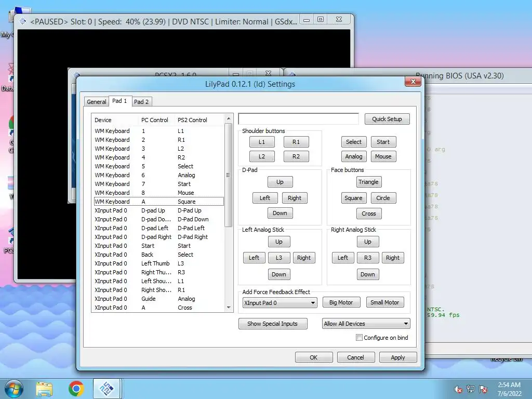Image resolution: width=532 pixels, height=399 pixels.
Task: Close the LilyPad Settings dialog
Action: [413, 82]
